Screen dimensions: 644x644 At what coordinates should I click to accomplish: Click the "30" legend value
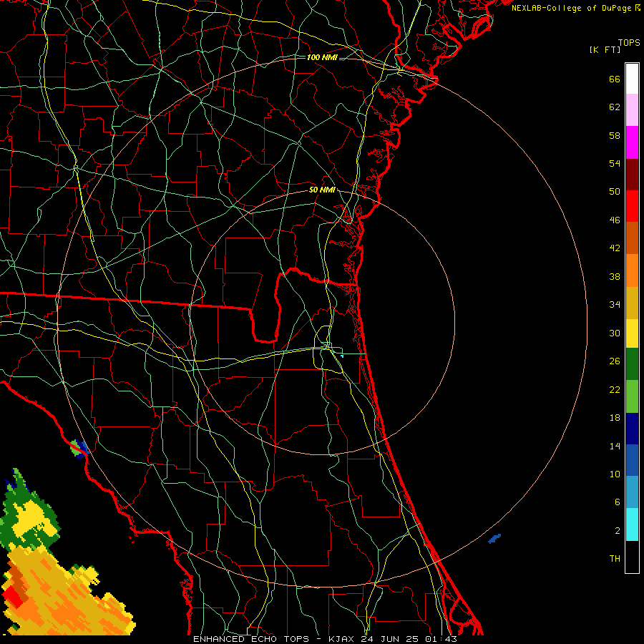[x=615, y=333]
